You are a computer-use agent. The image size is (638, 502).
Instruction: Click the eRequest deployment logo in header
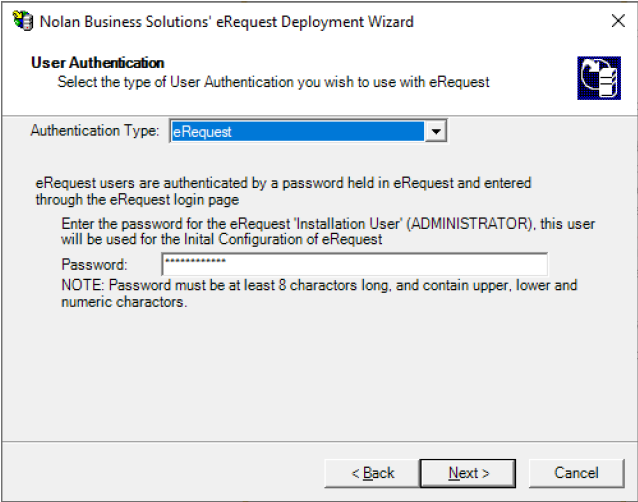point(598,77)
